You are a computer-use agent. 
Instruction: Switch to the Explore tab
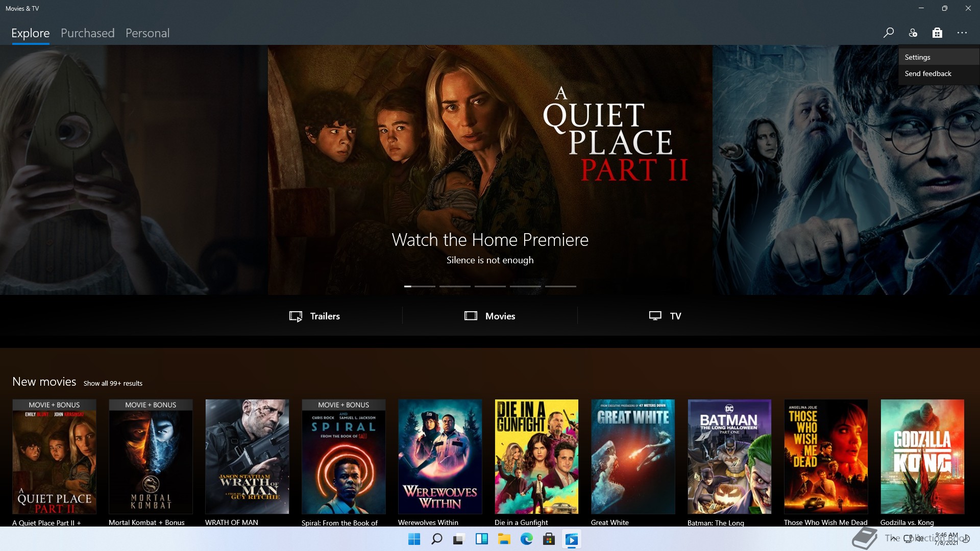[x=31, y=33]
